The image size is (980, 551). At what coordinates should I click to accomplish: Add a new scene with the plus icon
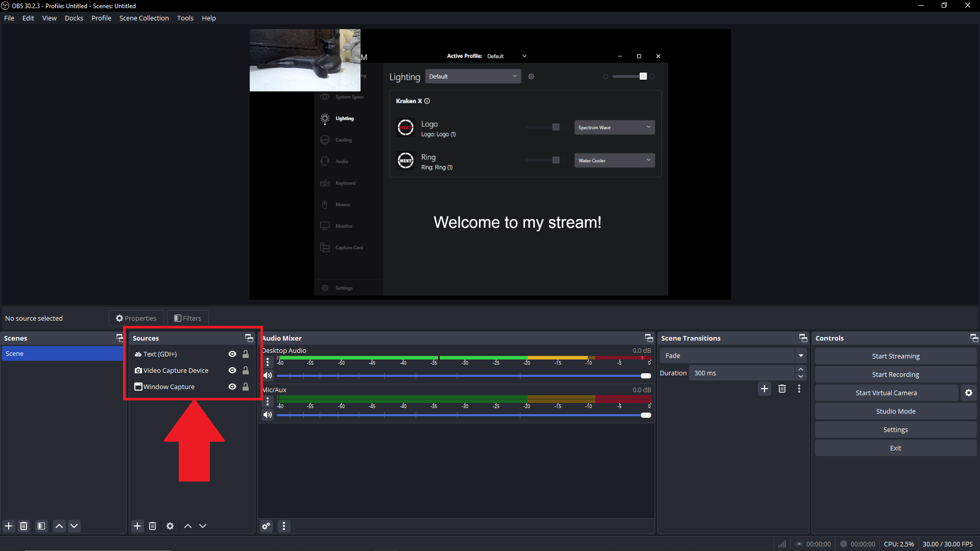(8, 526)
